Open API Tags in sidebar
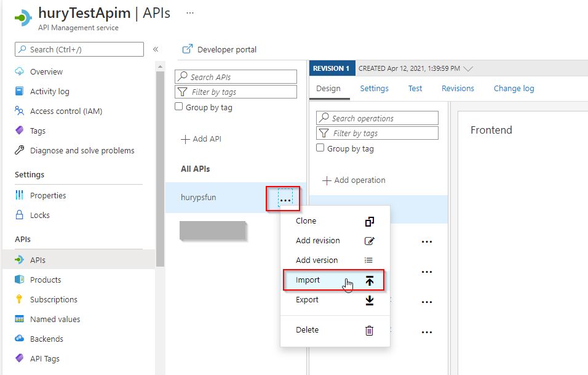 [45, 358]
